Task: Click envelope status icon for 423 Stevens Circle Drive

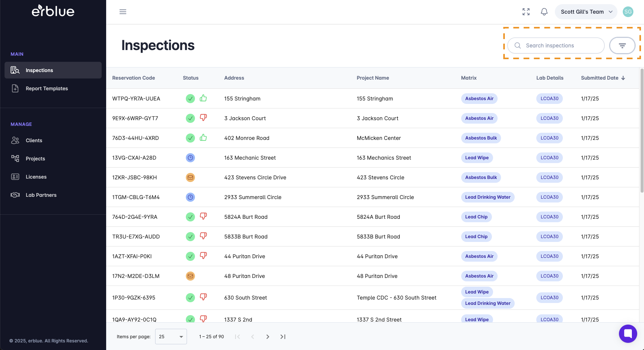Action: (x=190, y=177)
